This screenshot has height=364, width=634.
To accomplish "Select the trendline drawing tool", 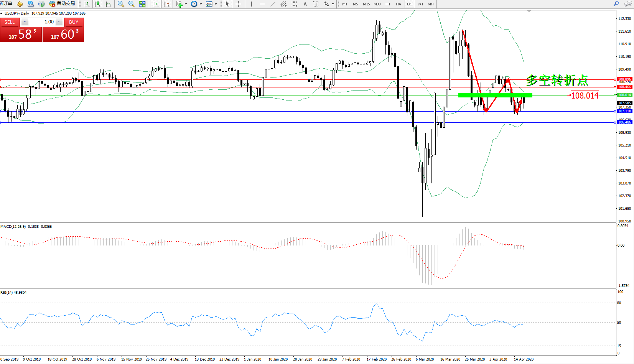I will 273,4.
